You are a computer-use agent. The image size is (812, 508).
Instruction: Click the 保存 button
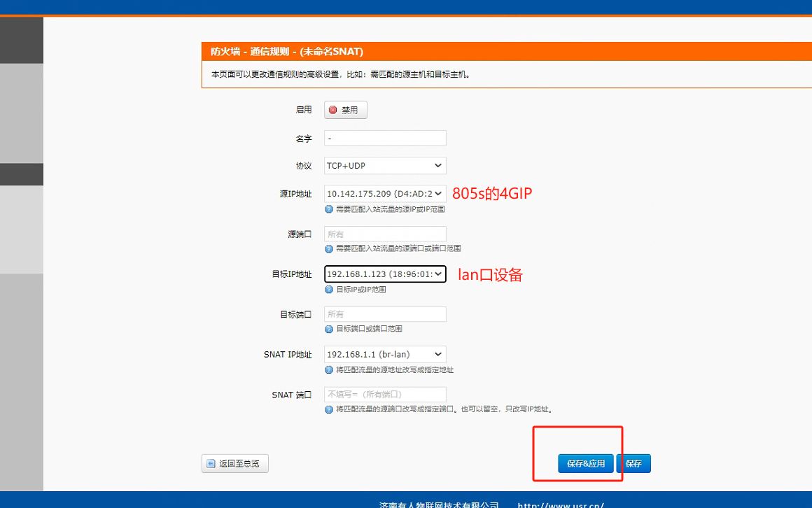pos(633,463)
